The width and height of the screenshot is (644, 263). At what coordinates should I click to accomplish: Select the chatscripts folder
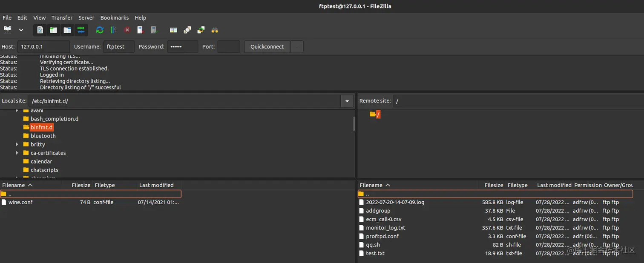[x=44, y=170]
